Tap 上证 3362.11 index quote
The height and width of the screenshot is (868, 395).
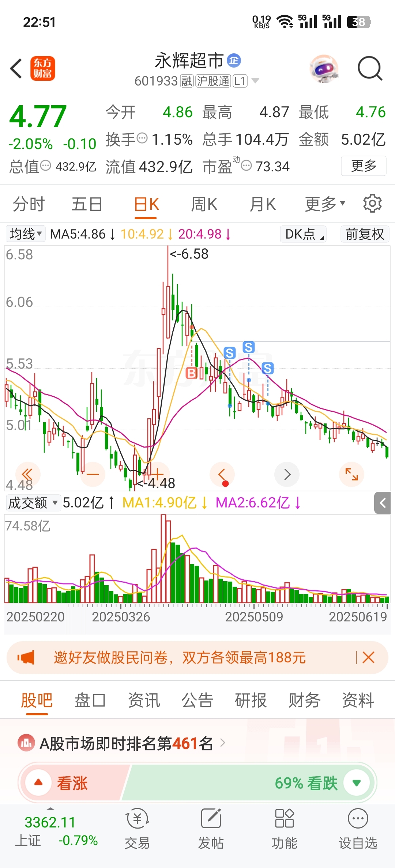pos(56,831)
